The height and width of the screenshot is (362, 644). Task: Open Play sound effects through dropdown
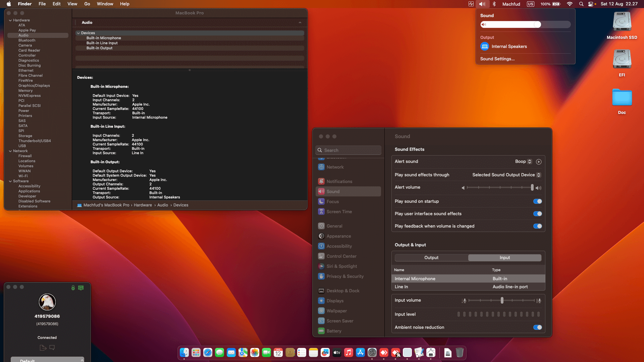click(506, 175)
